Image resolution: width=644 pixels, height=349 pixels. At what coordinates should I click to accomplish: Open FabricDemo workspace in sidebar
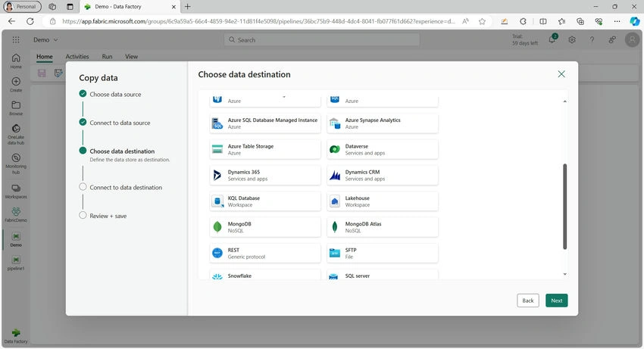[x=16, y=215]
